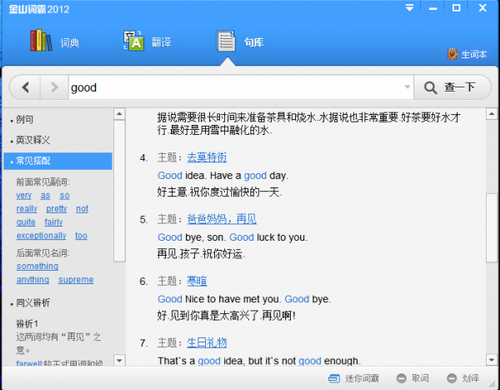The height and width of the screenshot is (390, 500).
Task: Close the 金山词霸 2012 window
Action: tap(482, 8)
